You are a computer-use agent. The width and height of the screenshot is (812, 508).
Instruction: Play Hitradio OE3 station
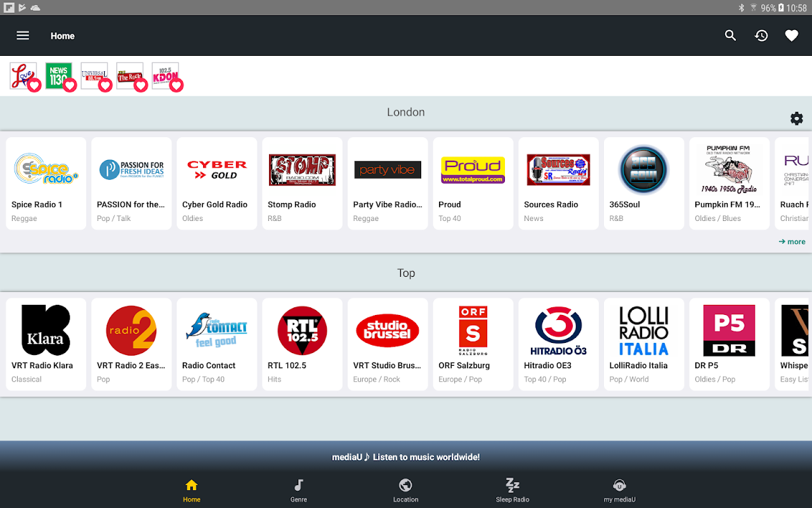click(x=558, y=344)
